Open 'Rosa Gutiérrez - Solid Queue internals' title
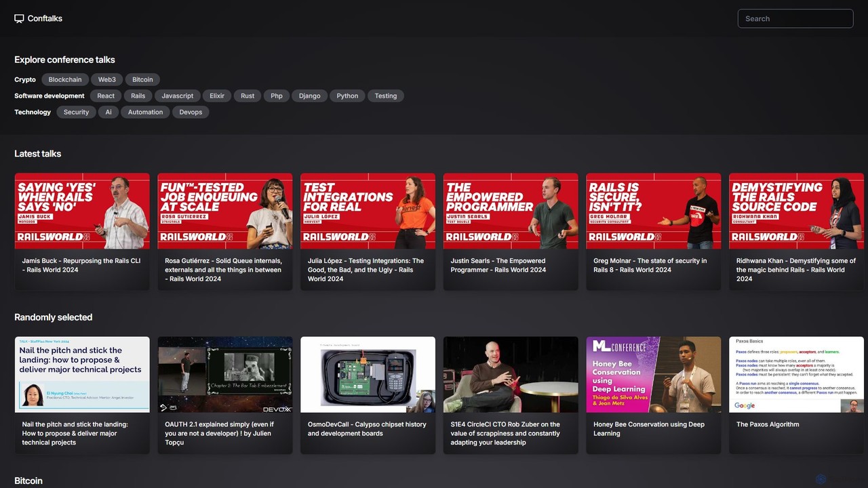The image size is (868, 488). (224, 270)
